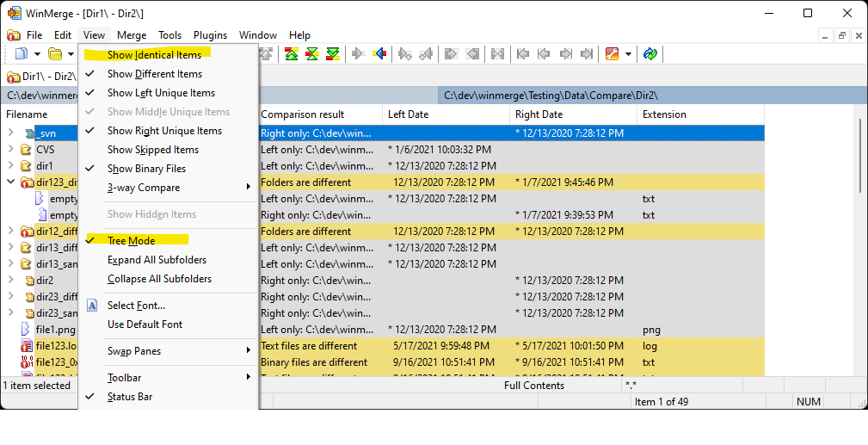Open Options via the wrench icon
868x445 pixels.
click(612, 53)
